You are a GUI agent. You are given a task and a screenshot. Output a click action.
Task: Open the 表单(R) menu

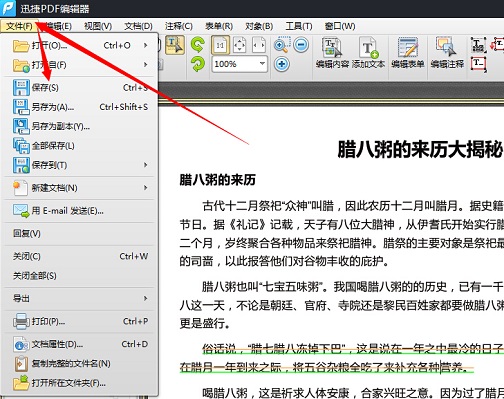[x=219, y=26]
